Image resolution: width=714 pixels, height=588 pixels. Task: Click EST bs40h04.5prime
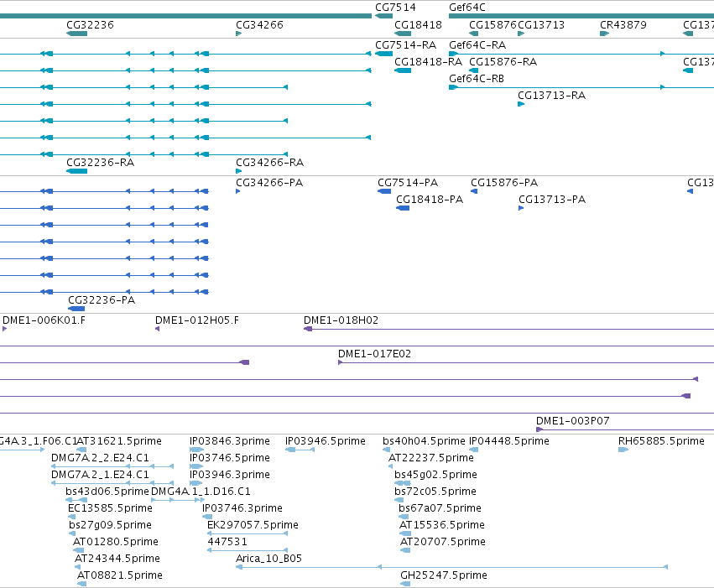(x=424, y=441)
